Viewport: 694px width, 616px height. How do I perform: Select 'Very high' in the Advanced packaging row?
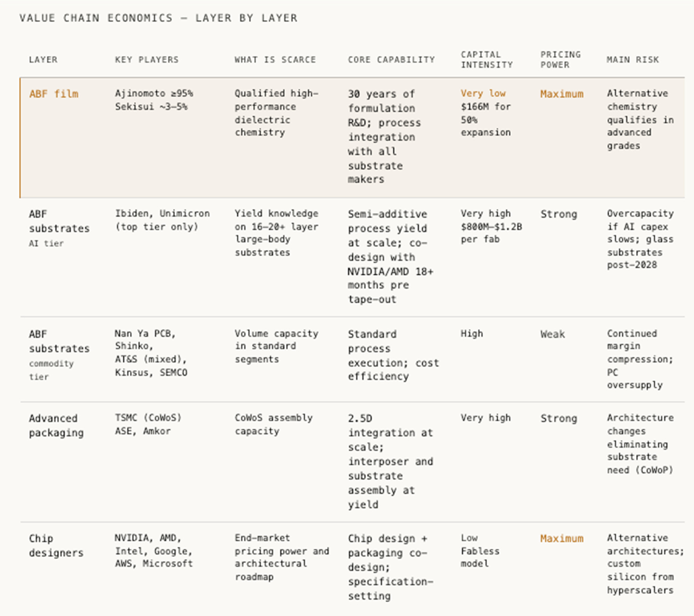[486, 418]
